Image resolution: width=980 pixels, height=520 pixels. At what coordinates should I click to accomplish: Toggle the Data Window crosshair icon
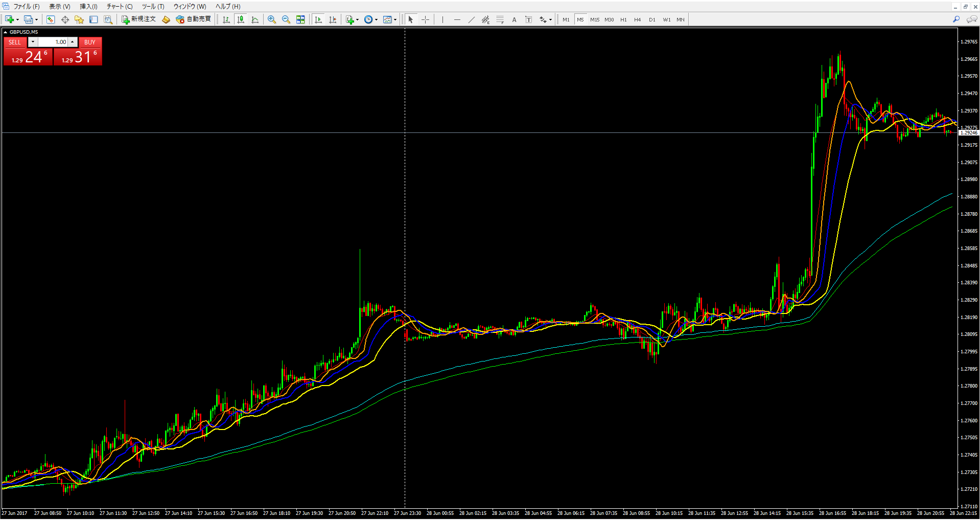click(x=65, y=19)
